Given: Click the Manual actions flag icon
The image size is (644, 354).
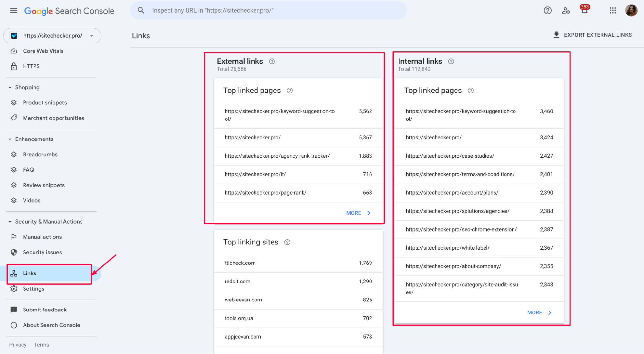Looking at the screenshot, I should (14, 237).
